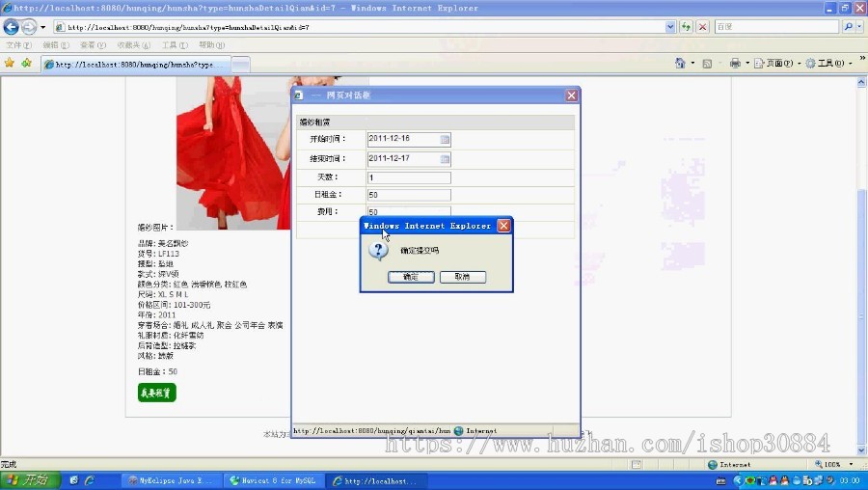Close the 网页对话框 dialog window
The width and height of the screenshot is (868, 490).
pos(571,95)
